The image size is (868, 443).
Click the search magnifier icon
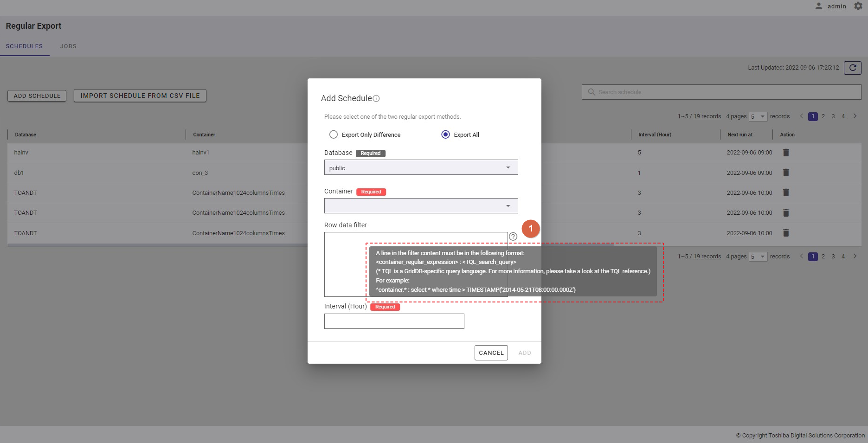point(592,92)
